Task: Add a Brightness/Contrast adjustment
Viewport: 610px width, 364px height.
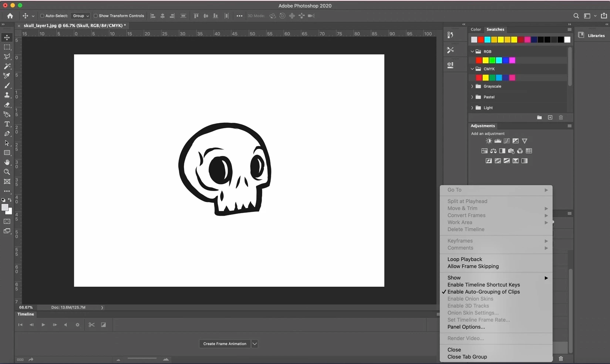Action: click(489, 141)
